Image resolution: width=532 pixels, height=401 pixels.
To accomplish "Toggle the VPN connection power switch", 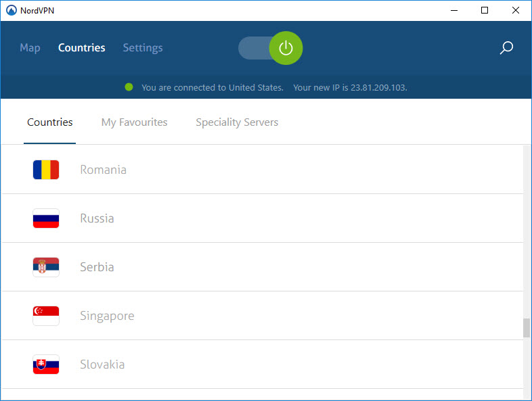I will pyautogui.click(x=271, y=48).
